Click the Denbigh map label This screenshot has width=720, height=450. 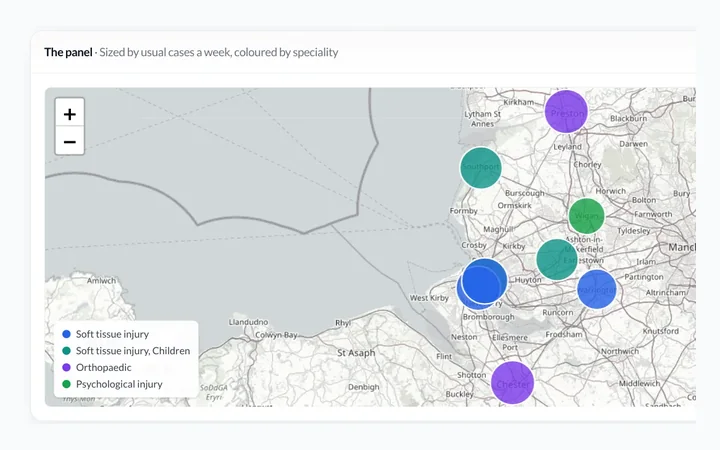tap(364, 387)
